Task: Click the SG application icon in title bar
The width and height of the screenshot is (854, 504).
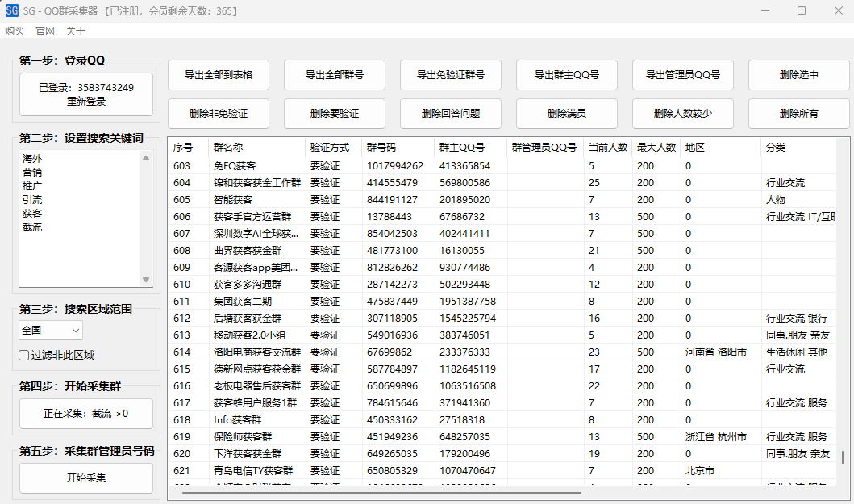Action: point(12,10)
